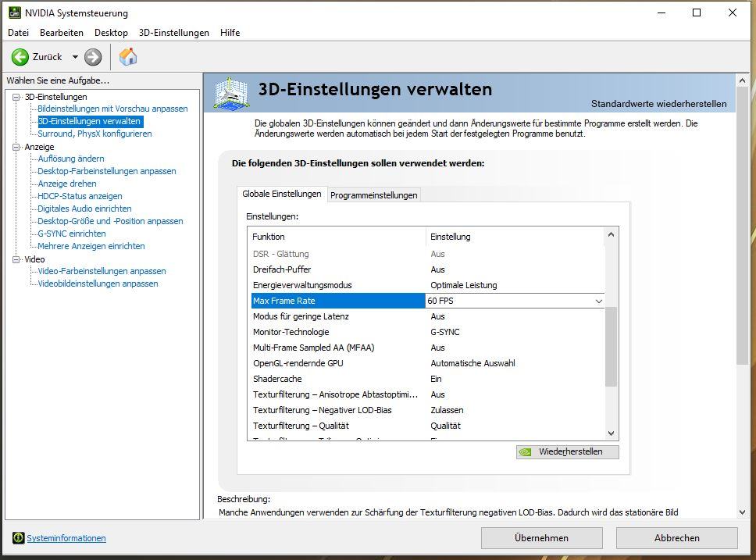
Task: Collapse the 3D-Einstellungen tree node
Action: pyautogui.click(x=16, y=97)
